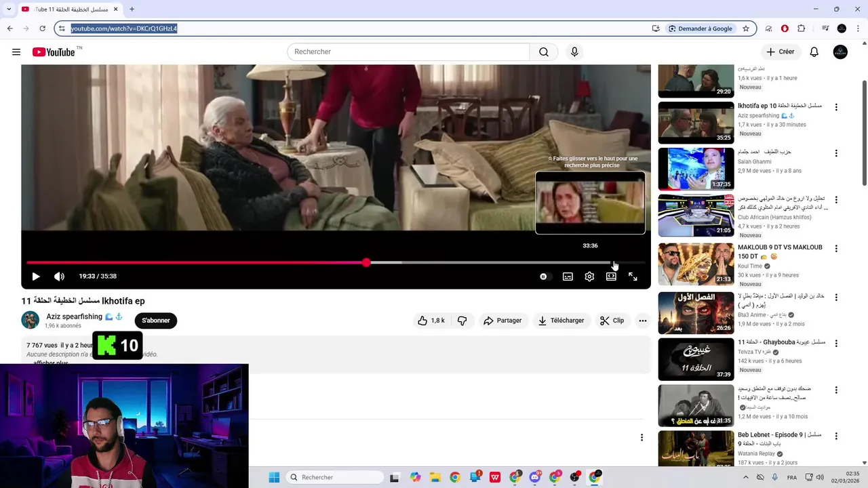Open Beb Lebnet - Episode 9 title
Viewport: 868px width, 488px height.
(x=779, y=439)
